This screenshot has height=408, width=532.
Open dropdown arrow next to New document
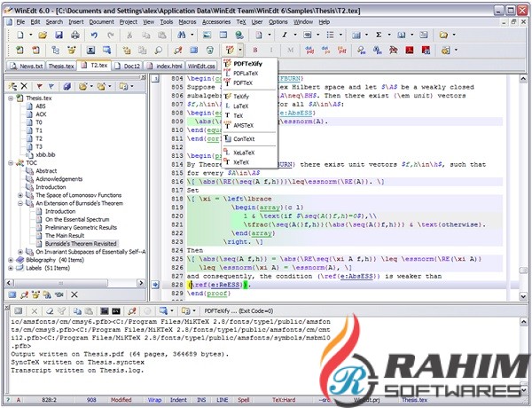pyautogui.click(x=30, y=35)
